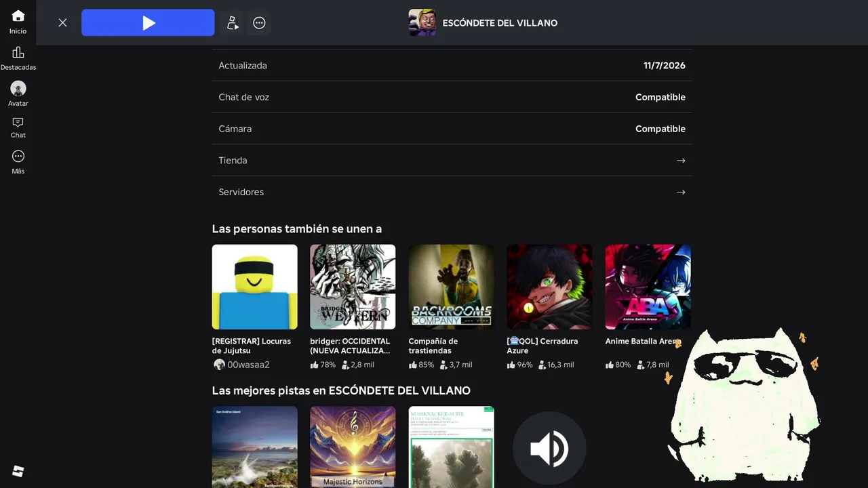Screen dimensions: 868x488
Task: Click the ESCÓNDETE DEL VILLANO game icon
Action: click(x=422, y=23)
